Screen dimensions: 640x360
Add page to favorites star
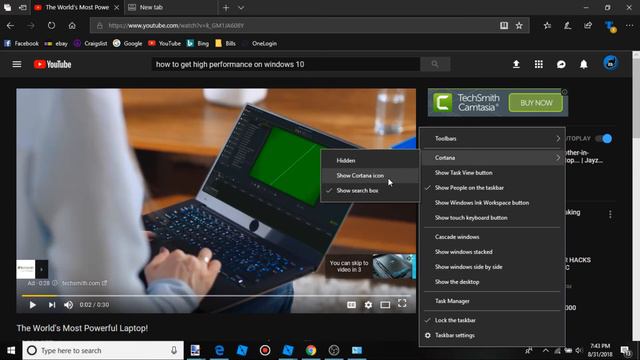(x=519, y=26)
